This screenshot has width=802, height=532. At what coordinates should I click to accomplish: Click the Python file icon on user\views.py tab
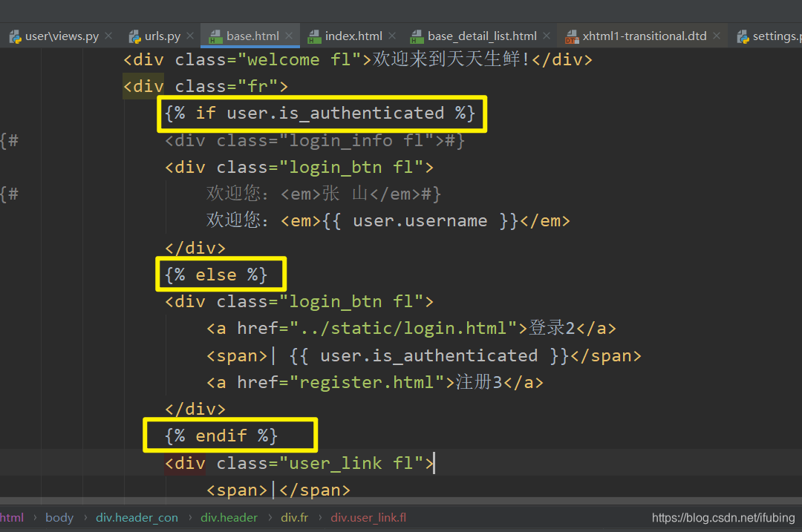point(16,36)
